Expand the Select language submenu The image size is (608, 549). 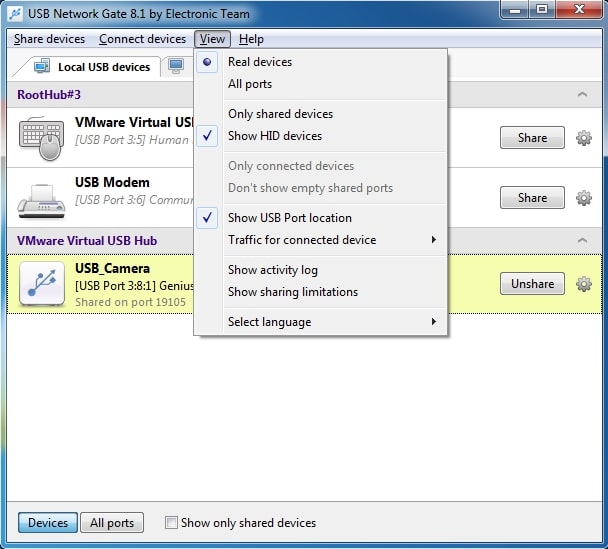[320, 322]
